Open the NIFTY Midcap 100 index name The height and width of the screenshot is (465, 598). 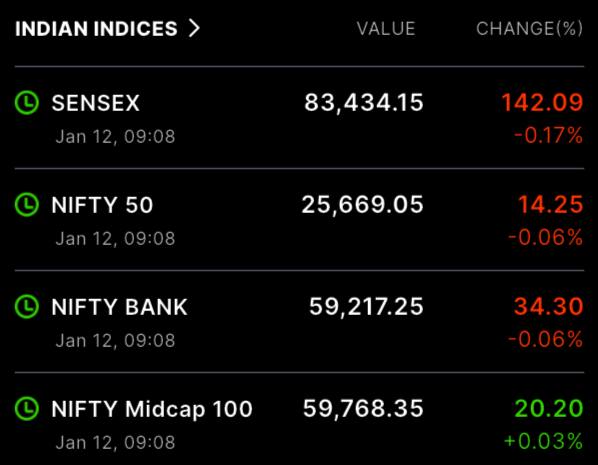[x=152, y=409]
